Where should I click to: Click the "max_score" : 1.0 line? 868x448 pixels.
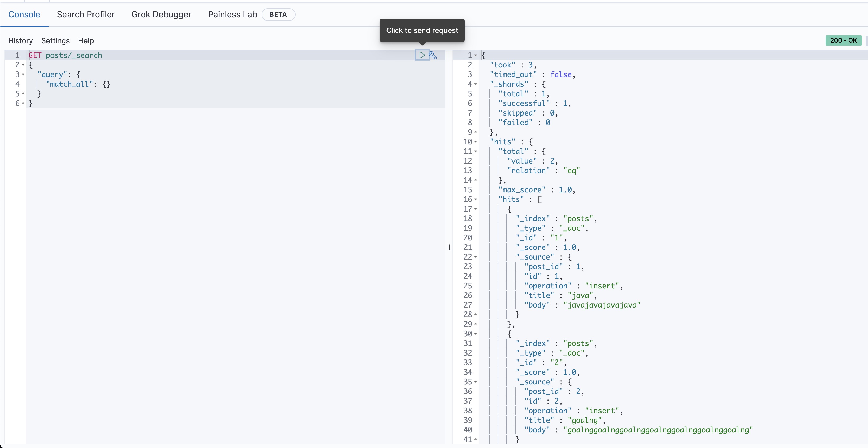coord(537,190)
